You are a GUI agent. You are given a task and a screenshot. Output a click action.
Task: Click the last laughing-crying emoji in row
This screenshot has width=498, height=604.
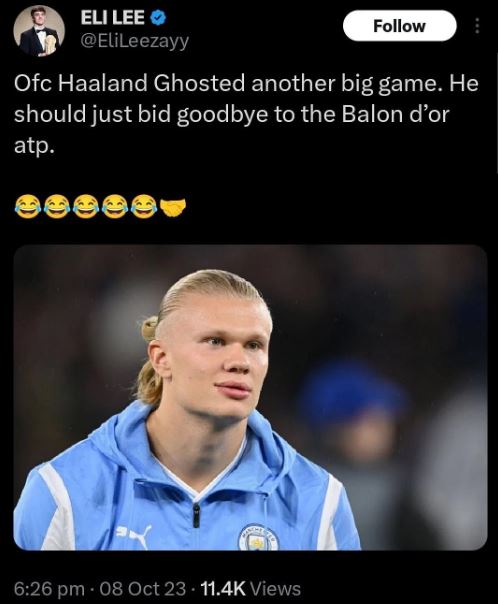pyautogui.click(x=144, y=206)
